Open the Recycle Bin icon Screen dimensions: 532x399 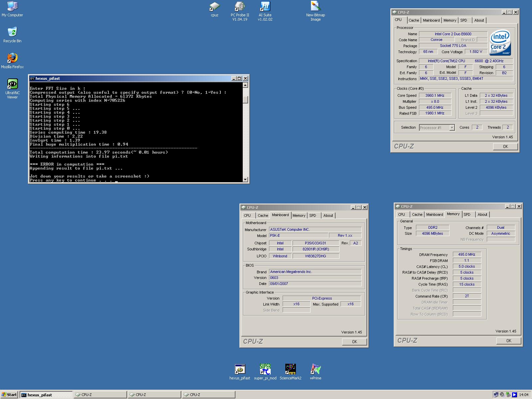point(12,35)
